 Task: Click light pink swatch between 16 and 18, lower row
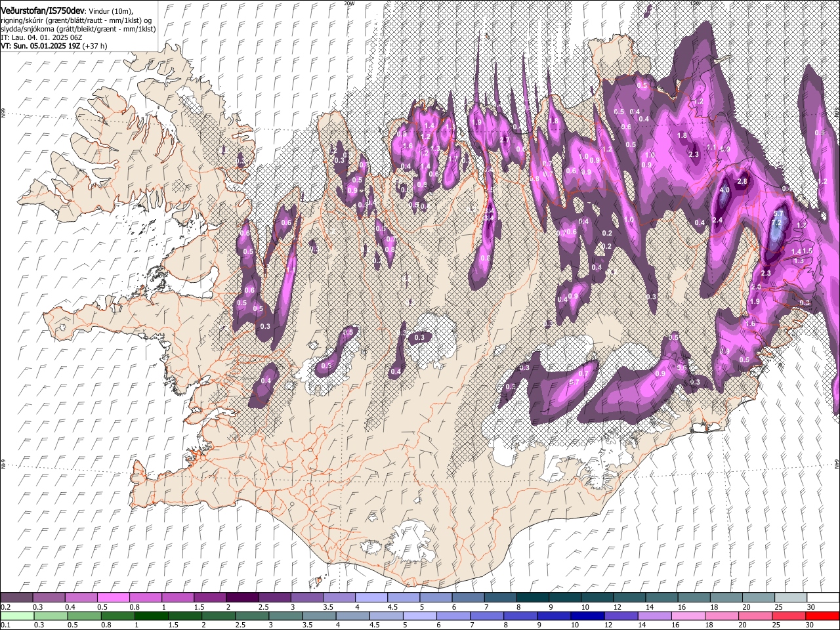tap(688, 616)
